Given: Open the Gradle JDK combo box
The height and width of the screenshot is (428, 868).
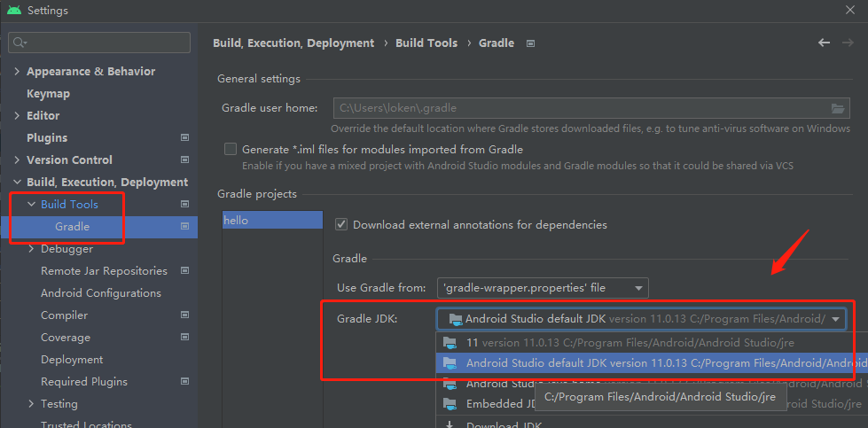Looking at the screenshot, I should tap(642, 319).
